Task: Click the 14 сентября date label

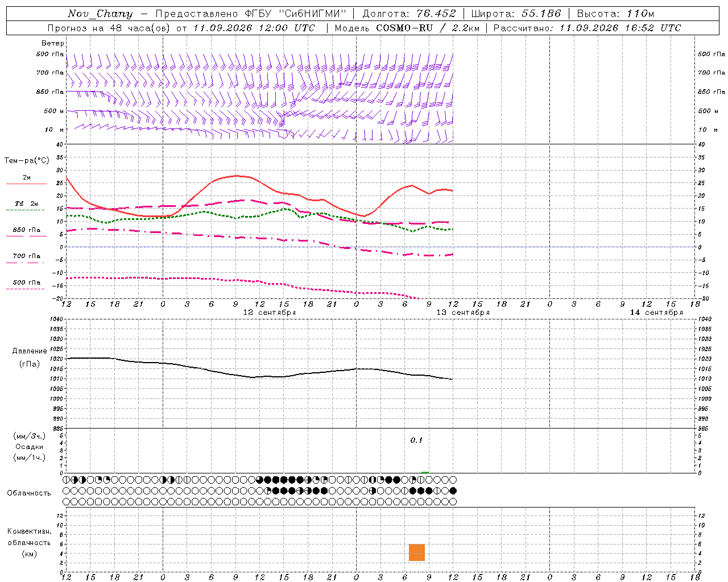Action: click(x=656, y=313)
